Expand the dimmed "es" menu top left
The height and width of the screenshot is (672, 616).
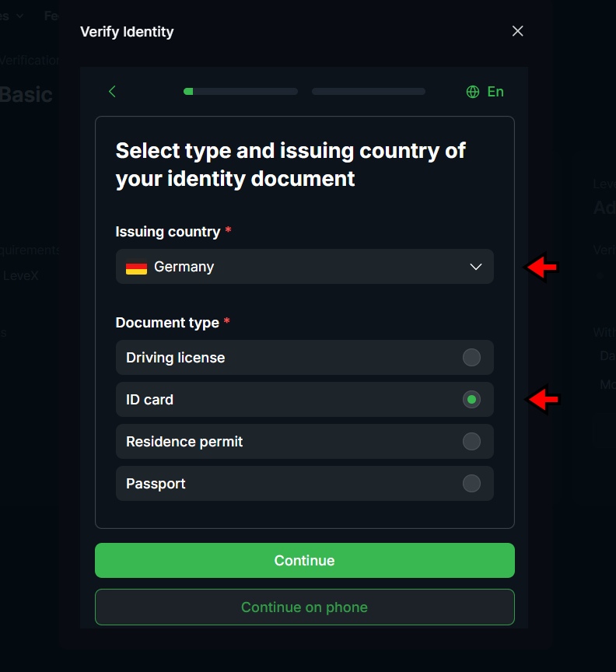[11, 15]
